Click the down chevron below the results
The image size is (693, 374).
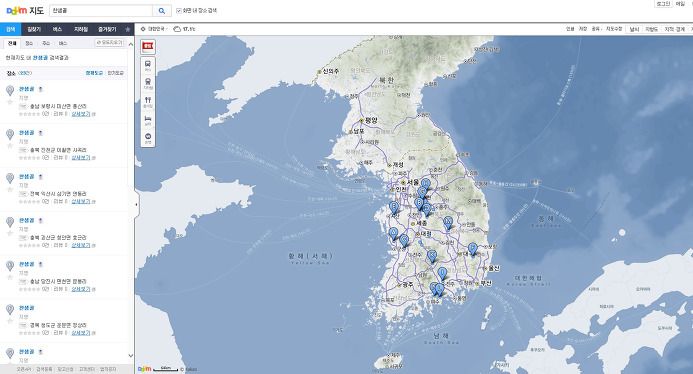pos(131,355)
